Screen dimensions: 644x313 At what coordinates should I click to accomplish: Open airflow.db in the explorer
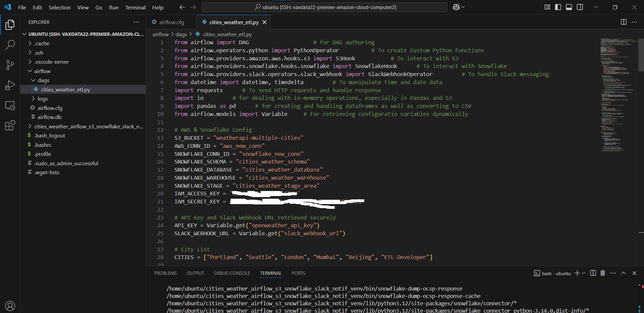(83, 117)
